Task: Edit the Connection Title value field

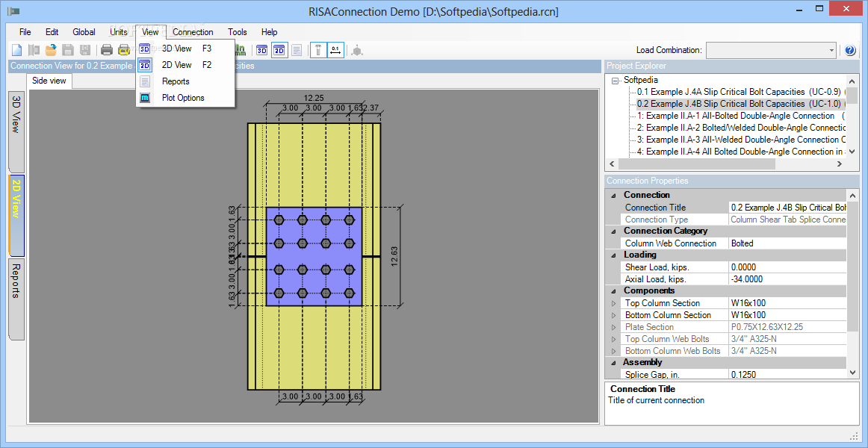Action: (788, 208)
